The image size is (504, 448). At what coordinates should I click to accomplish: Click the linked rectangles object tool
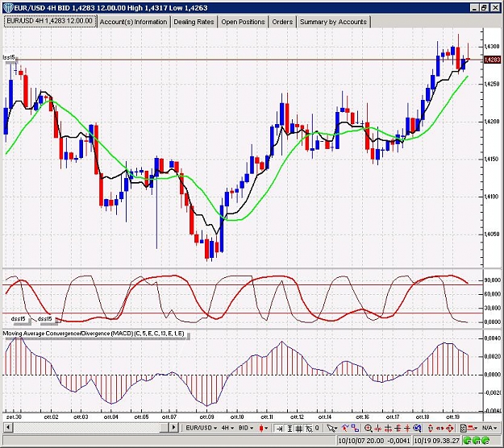click(x=355, y=428)
